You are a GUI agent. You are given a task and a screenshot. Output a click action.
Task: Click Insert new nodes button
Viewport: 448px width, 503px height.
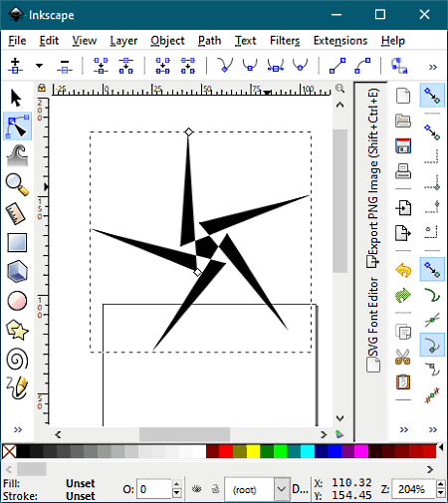coord(15,66)
